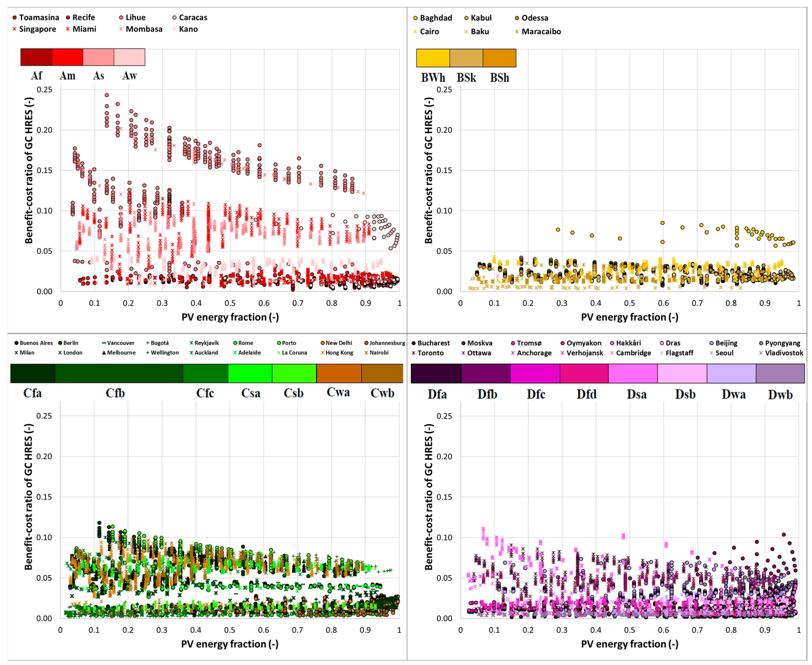Image resolution: width=812 pixels, height=665 pixels.
Task: Click the top-left PV energy fraction title
Action: pos(230,317)
